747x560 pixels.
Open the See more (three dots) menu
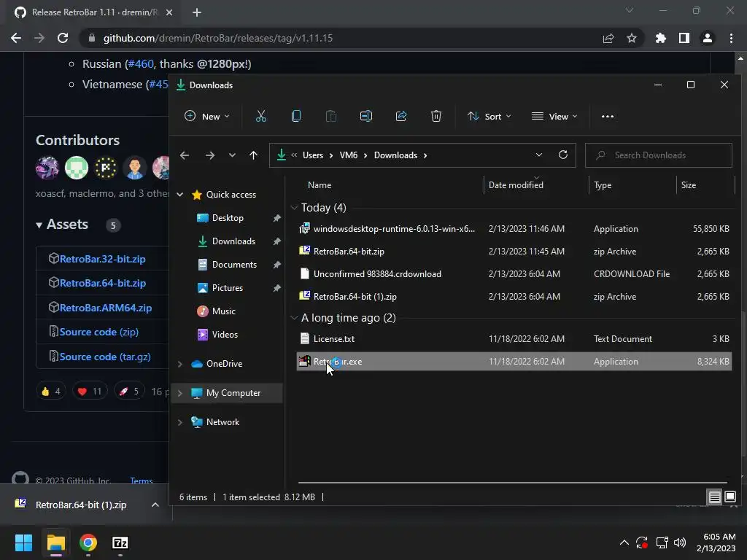(608, 116)
